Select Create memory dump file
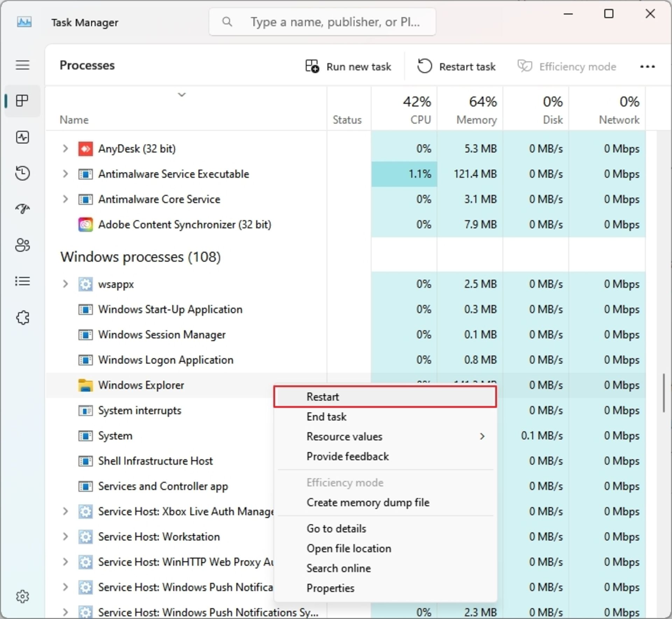The image size is (672, 619). 385,502
